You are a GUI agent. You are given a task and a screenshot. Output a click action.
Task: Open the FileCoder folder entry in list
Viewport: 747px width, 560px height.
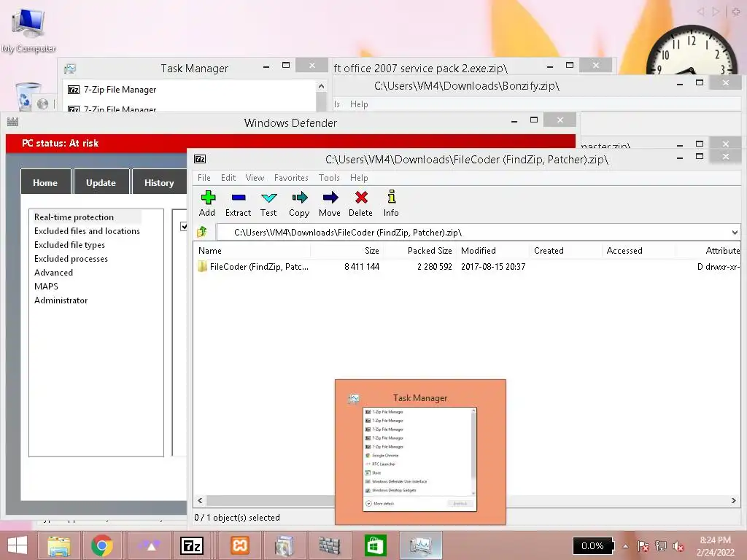coord(253,267)
